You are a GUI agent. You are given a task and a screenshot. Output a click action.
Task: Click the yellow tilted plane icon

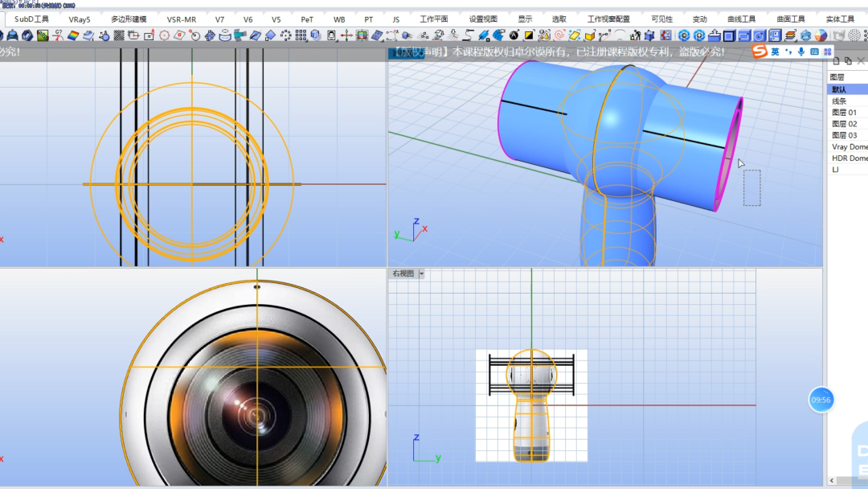click(x=574, y=35)
